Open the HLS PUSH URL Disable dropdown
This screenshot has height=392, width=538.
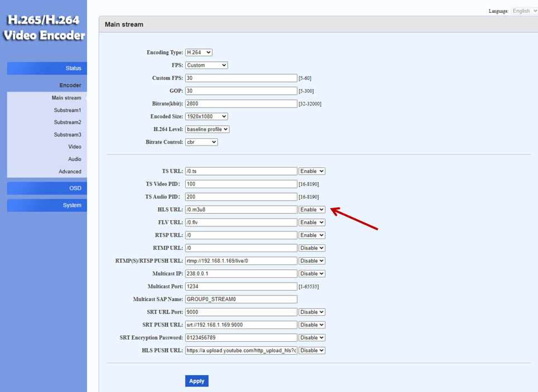click(312, 351)
